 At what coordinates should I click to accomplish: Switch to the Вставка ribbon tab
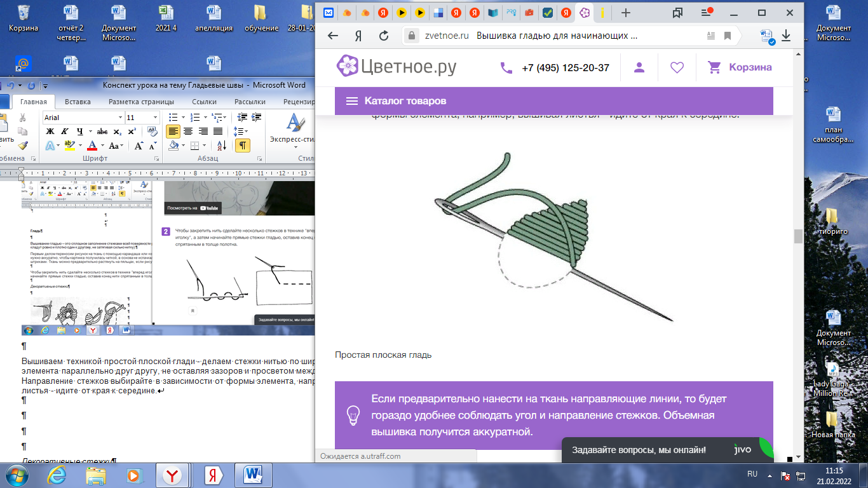tap(78, 102)
